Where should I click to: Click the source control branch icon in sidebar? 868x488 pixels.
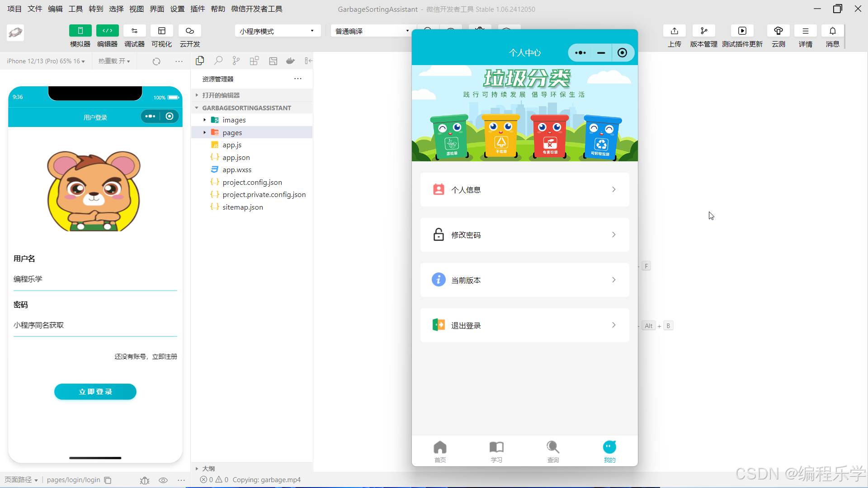[236, 61]
